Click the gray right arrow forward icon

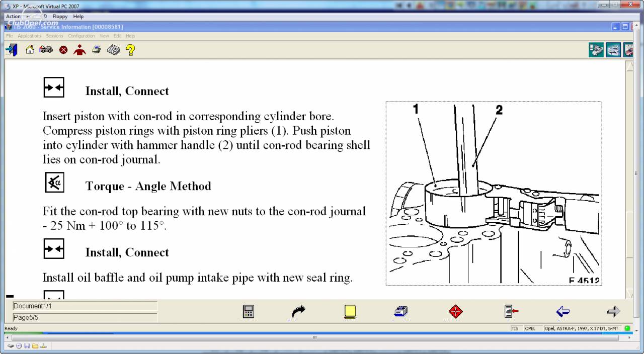[613, 312]
